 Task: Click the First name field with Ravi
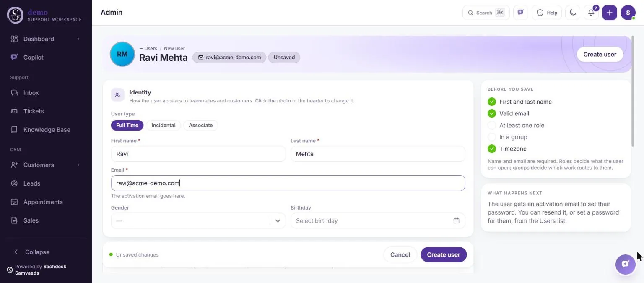point(198,154)
